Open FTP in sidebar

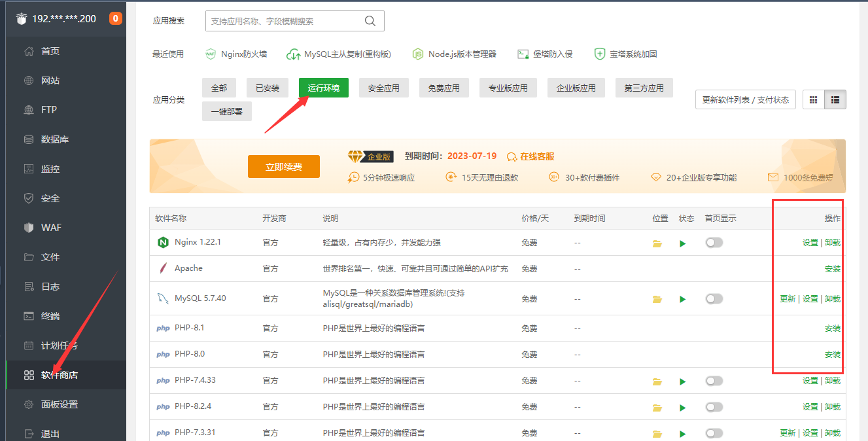pyautogui.click(x=65, y=110)
